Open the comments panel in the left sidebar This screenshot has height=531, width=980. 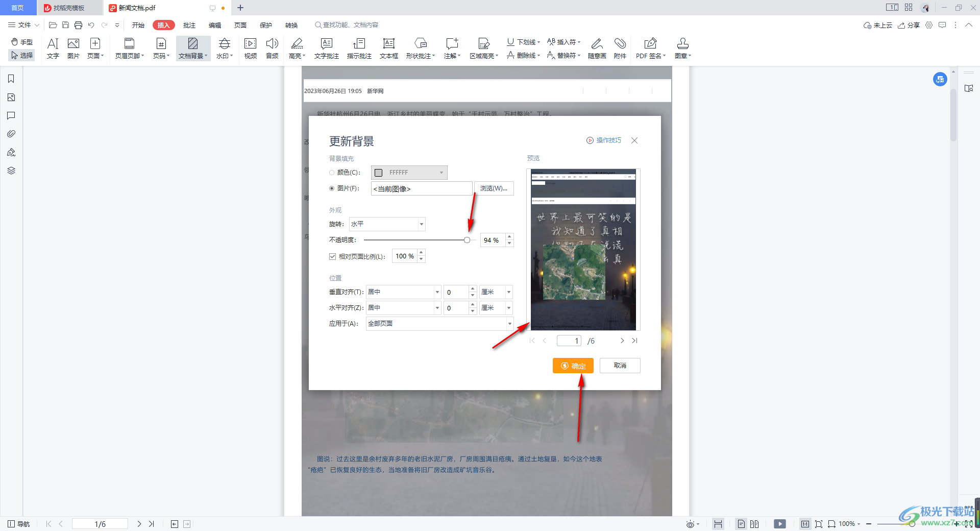[x=11, y=115]
